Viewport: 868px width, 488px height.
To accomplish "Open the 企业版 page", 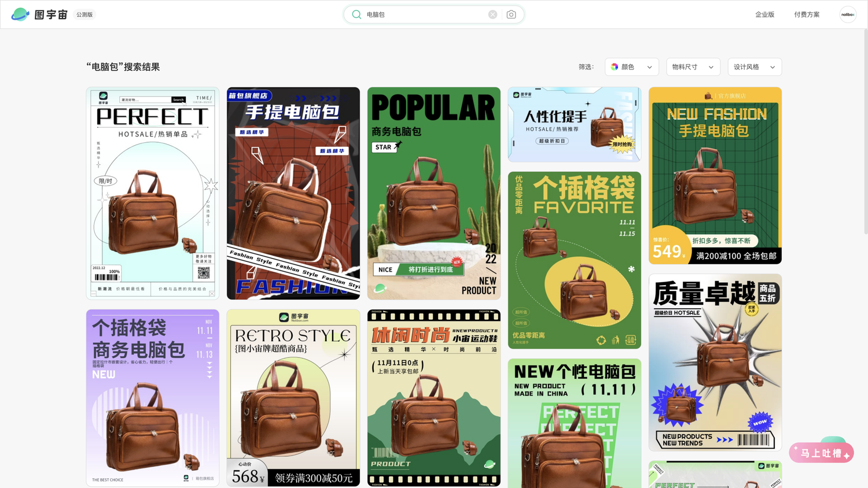I will [764, 14].
